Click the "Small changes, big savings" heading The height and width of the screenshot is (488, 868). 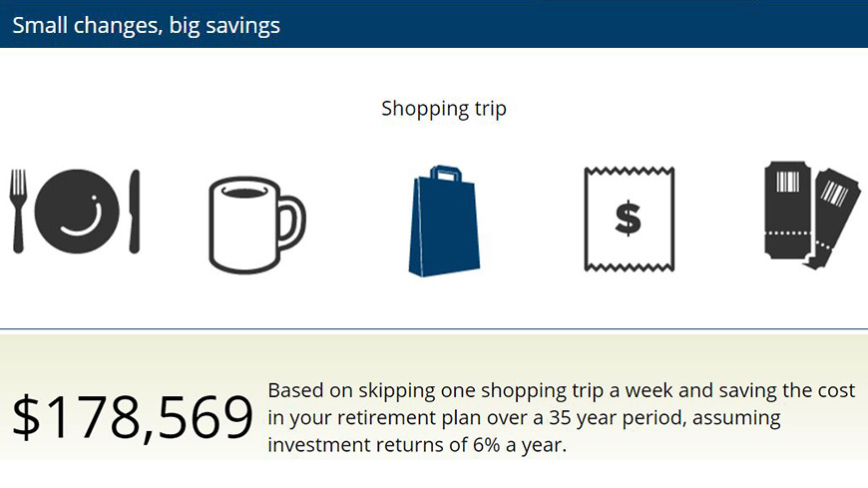pos(146,26)
